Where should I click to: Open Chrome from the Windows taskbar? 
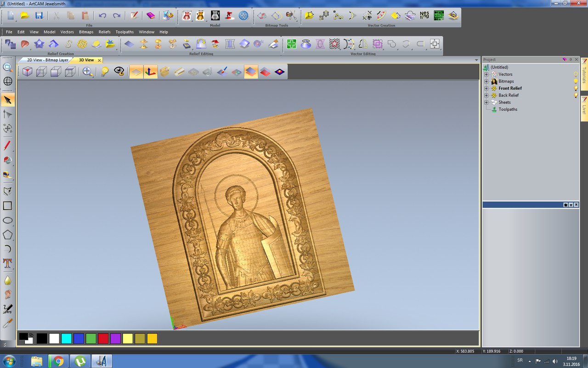pos(58,361)
